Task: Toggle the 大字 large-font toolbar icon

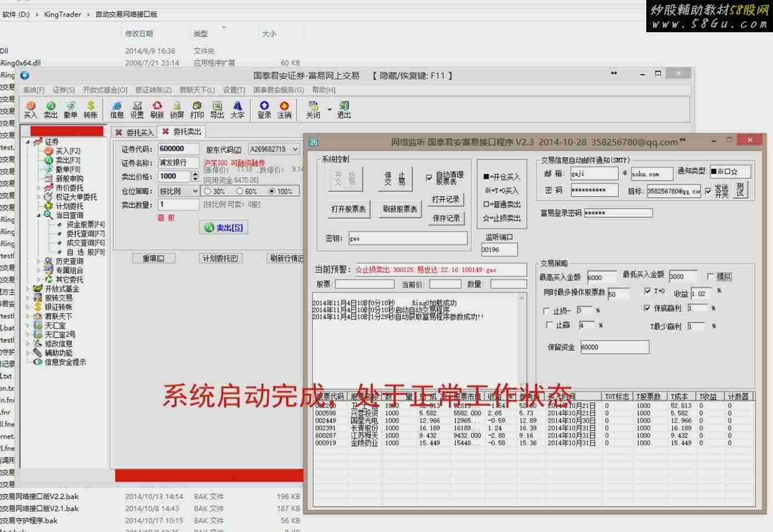Action: 237,109
